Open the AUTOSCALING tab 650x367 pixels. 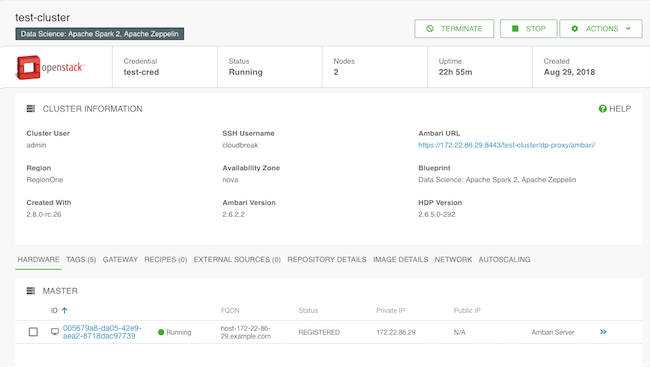[x=504, y=260]
